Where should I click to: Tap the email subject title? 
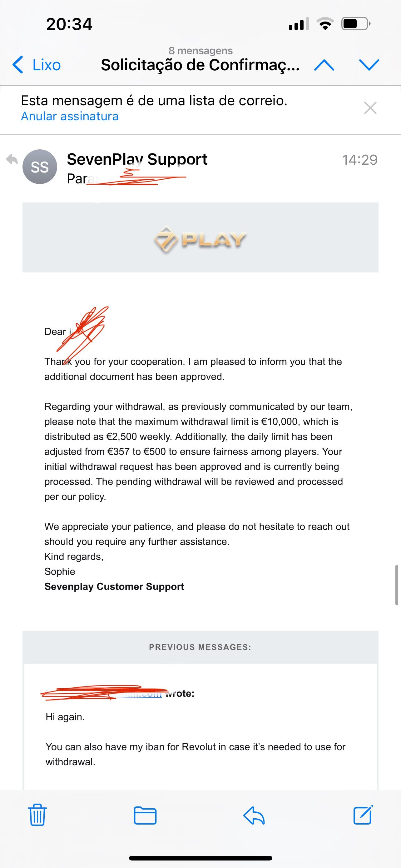tap(200, 65)
